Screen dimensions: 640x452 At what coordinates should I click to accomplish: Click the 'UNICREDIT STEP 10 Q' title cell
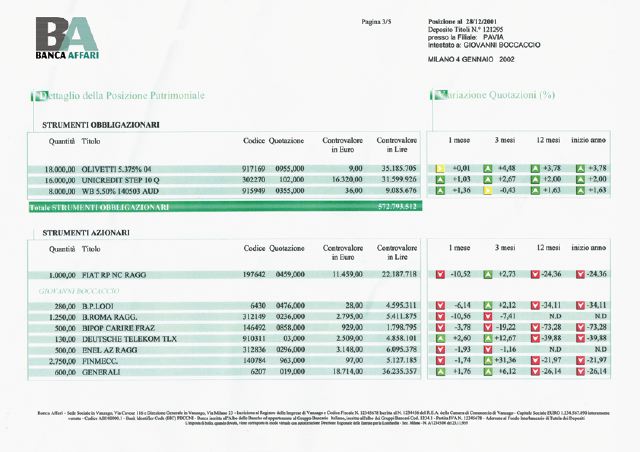[120, 180]
